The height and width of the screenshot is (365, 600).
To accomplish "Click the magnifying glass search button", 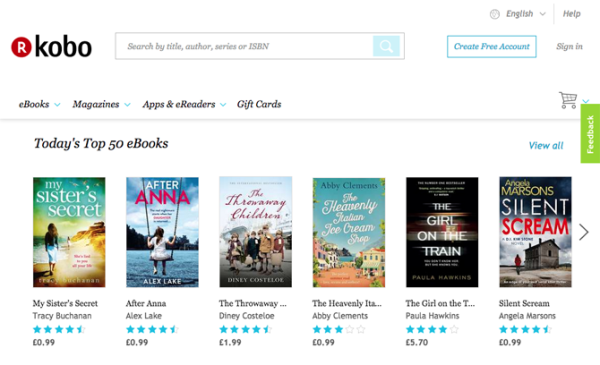I will pyautogui.click(x=386, y=46).
